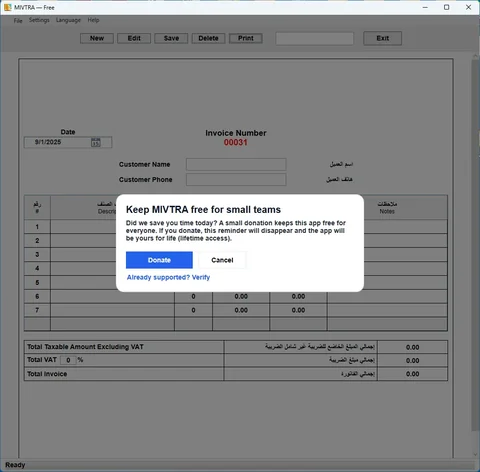Open the 'Already supported? Verify' link

click(x=168, y=277)
